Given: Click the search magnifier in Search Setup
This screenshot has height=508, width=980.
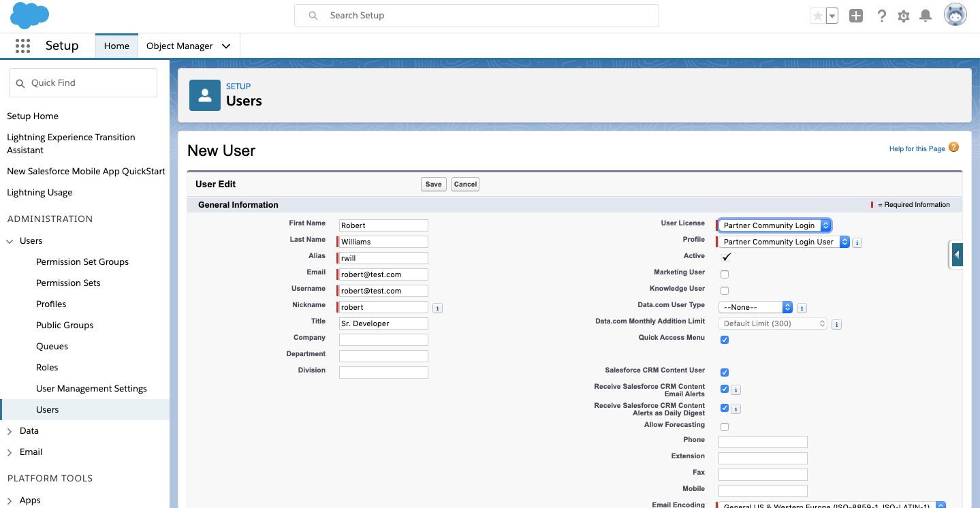Looking at the screenshot, I should point(313,16).
